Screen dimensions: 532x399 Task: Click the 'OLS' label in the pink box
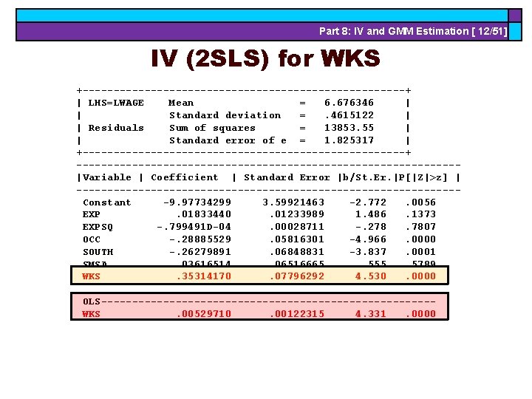tap(92, 301)
